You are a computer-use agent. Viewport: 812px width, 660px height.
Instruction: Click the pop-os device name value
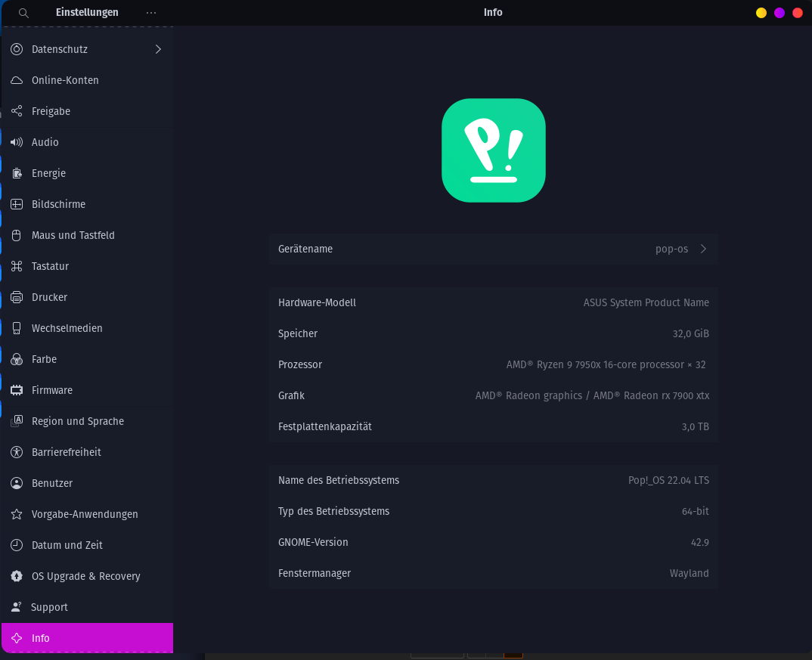[x=671, y=249]
